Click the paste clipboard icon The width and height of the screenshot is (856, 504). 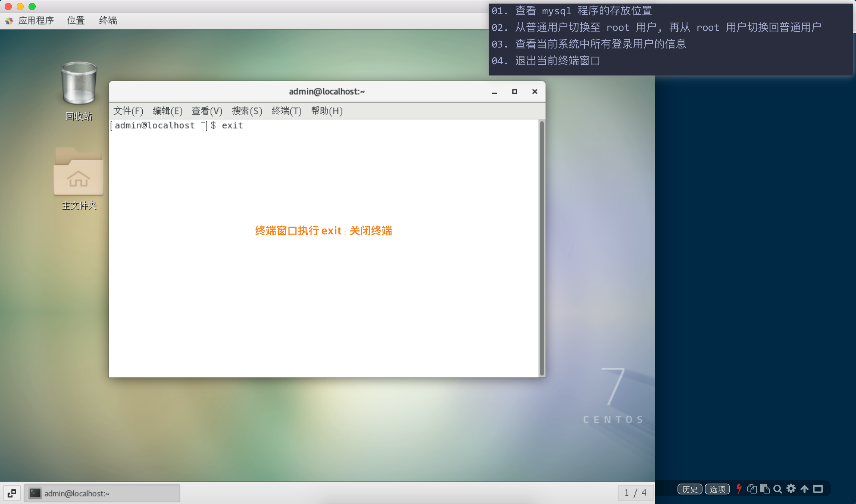point(765,489)
